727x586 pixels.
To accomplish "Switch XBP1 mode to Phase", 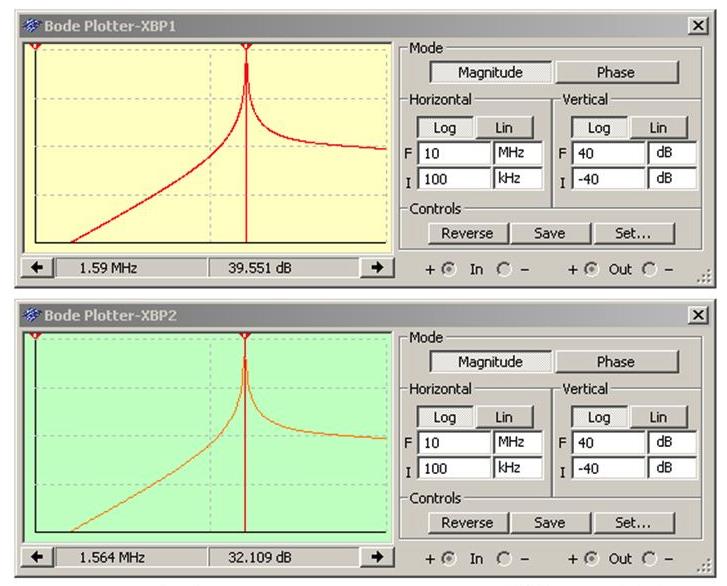I will pyautogui.click(x=615, y=72).
